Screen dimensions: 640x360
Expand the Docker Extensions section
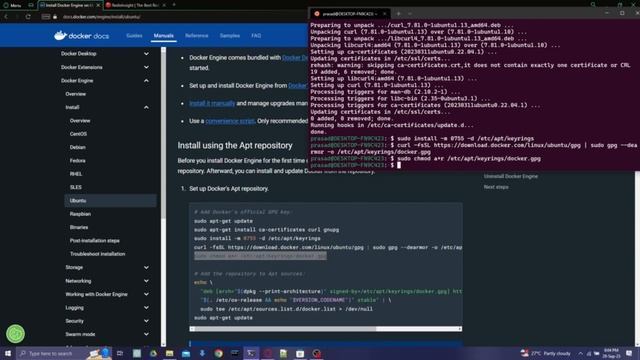pos(146,67)
